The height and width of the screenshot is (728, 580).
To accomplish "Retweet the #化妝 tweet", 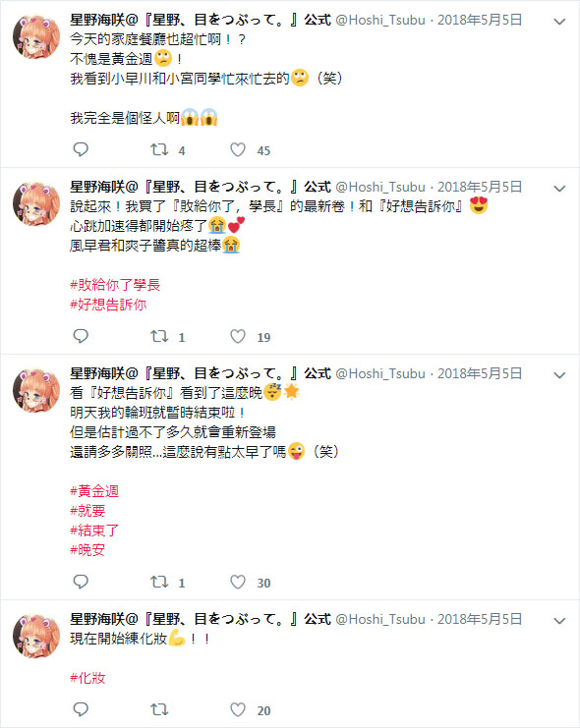I will [159, 709].
